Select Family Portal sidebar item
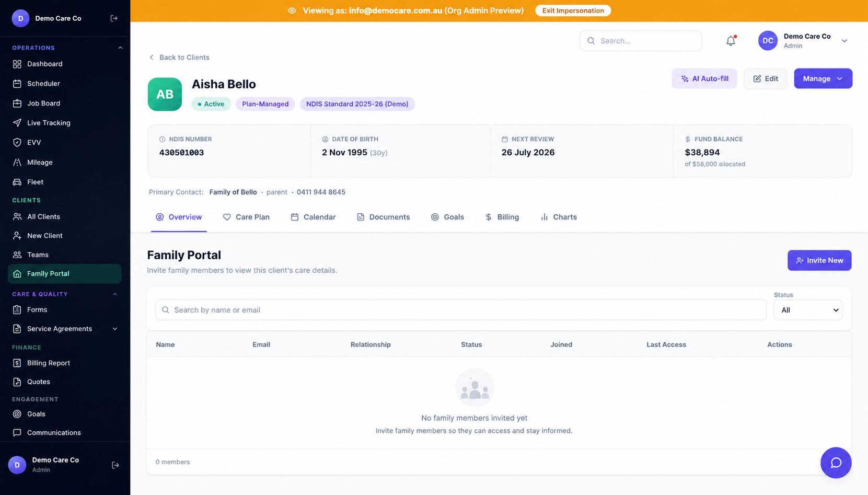 click(65, 273)
